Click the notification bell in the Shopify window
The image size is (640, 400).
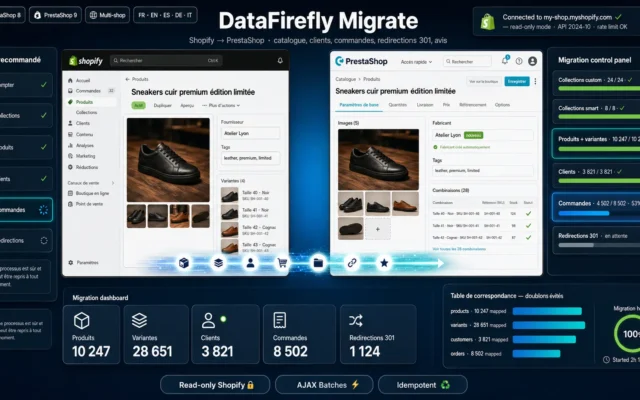280,60
